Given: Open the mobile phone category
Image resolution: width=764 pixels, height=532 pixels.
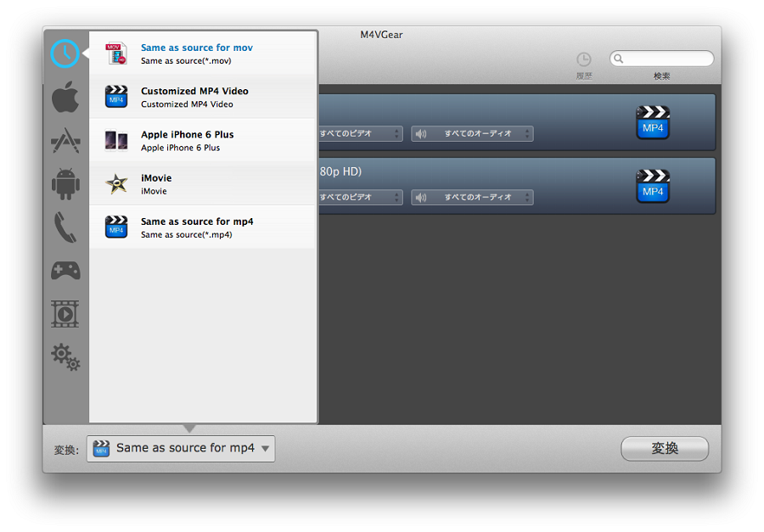Looking at the screenshot, I should click(65, 227).
